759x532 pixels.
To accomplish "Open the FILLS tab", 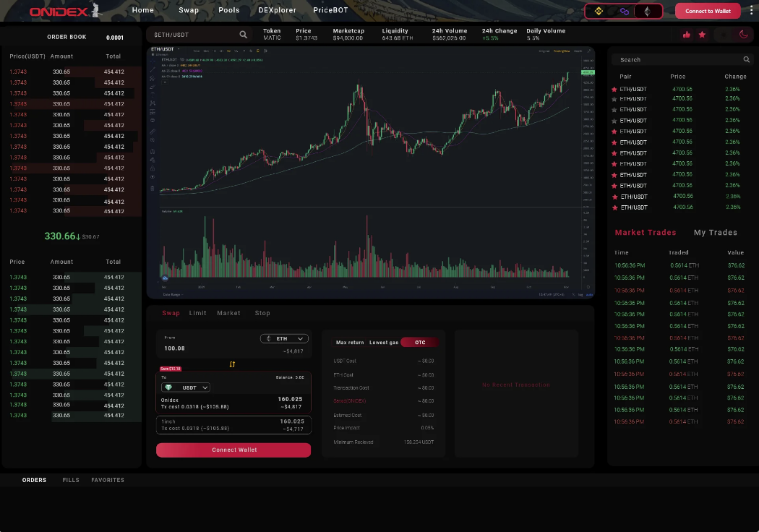I will tap(71, 480).
